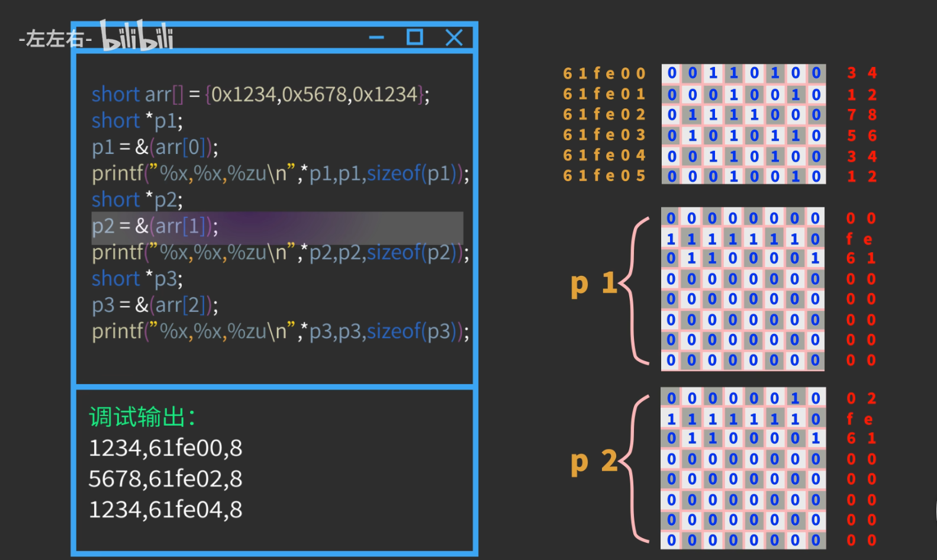Close the code window with the X
Screen dimensions: 937x560
coord(454,38)
